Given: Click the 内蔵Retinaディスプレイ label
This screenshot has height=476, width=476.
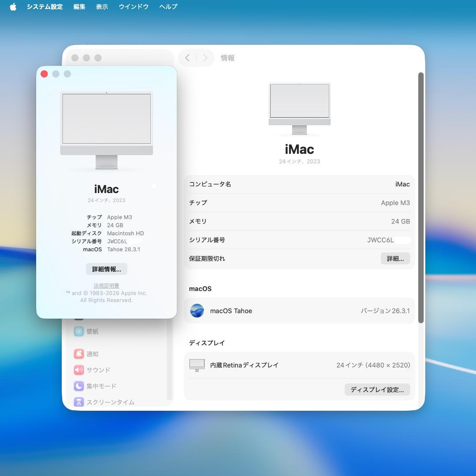Looking at the screenshot, I should [x=244, y=365].
